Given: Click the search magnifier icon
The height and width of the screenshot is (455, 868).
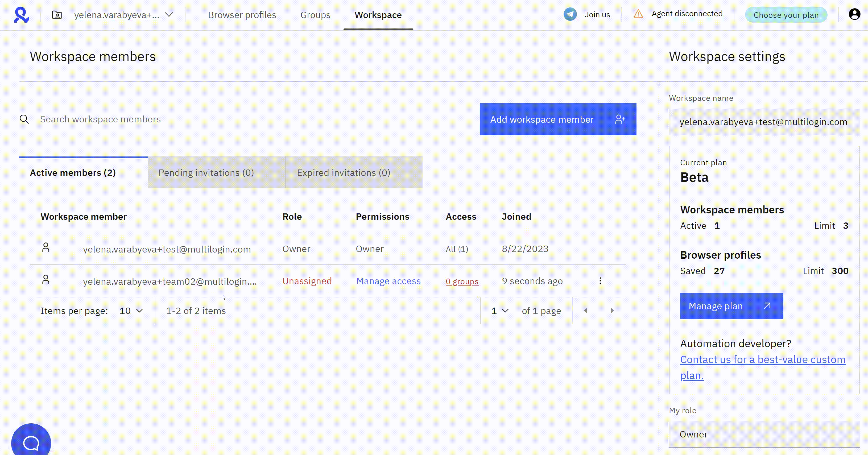Looking at the screenshot, I should point(24,119).
